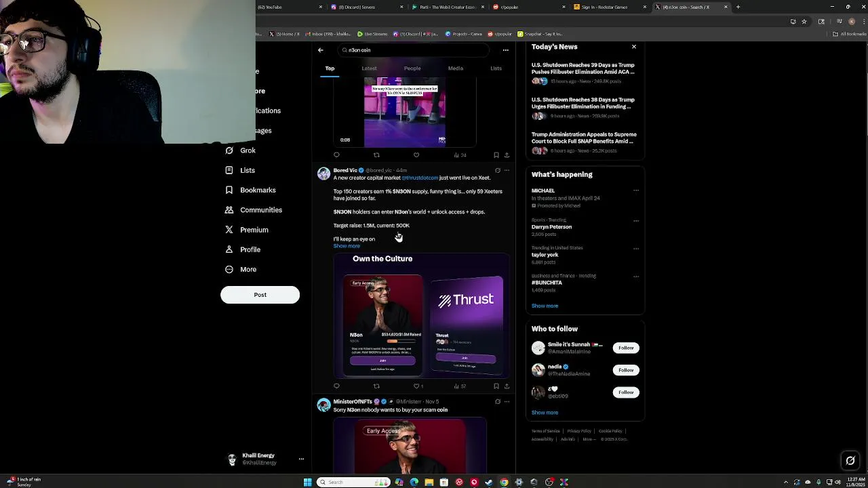
Task: Open more options on MinisterOfNFTs post
Action: [507, 402]
